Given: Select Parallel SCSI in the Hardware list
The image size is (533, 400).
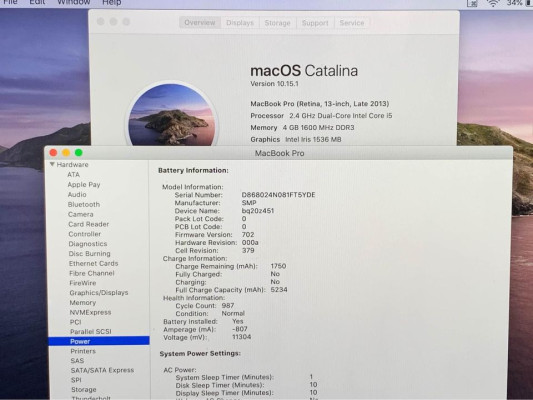Looking at the screenshot, I should (91, 331).
